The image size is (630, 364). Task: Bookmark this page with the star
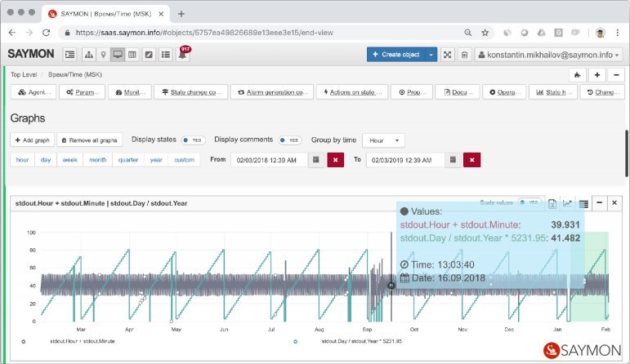485,33
